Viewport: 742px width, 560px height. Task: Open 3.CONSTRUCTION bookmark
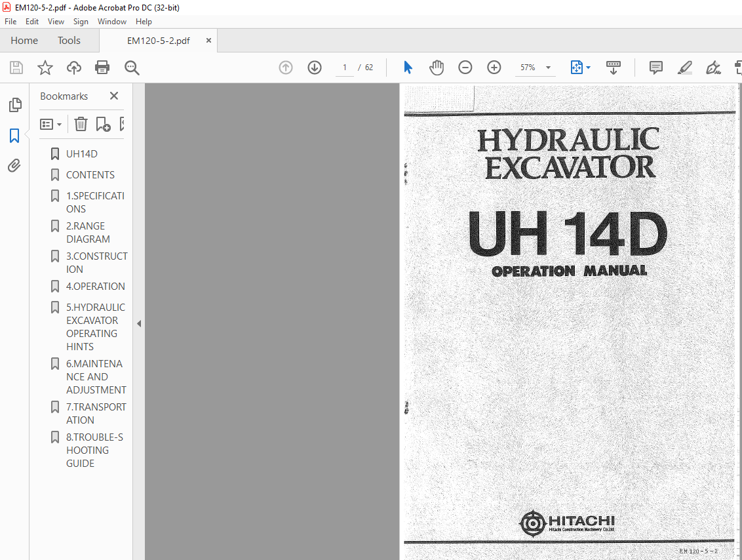click(x=97, y=263)
